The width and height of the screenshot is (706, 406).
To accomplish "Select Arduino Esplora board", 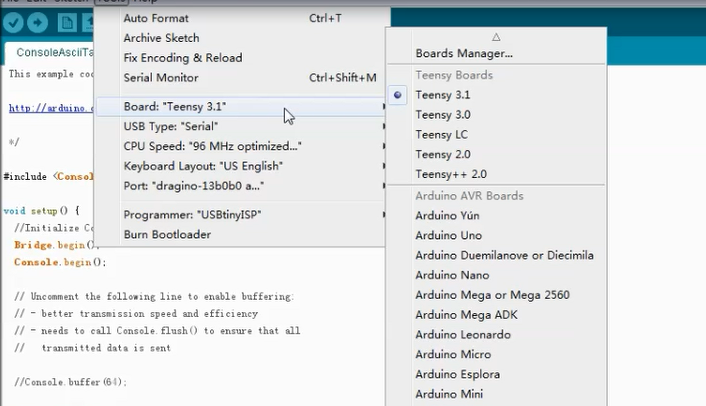I will pos(496,374).
